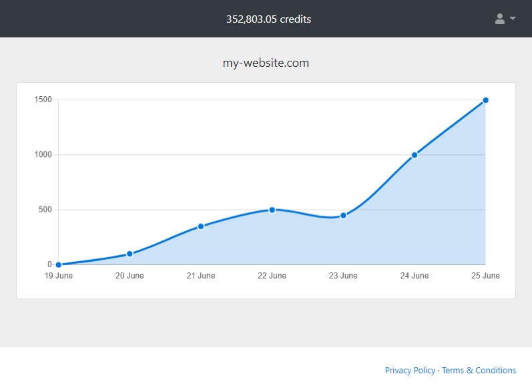Expand the user menu dropdown caret
532x392 pixels.
[x=513, y=19]
